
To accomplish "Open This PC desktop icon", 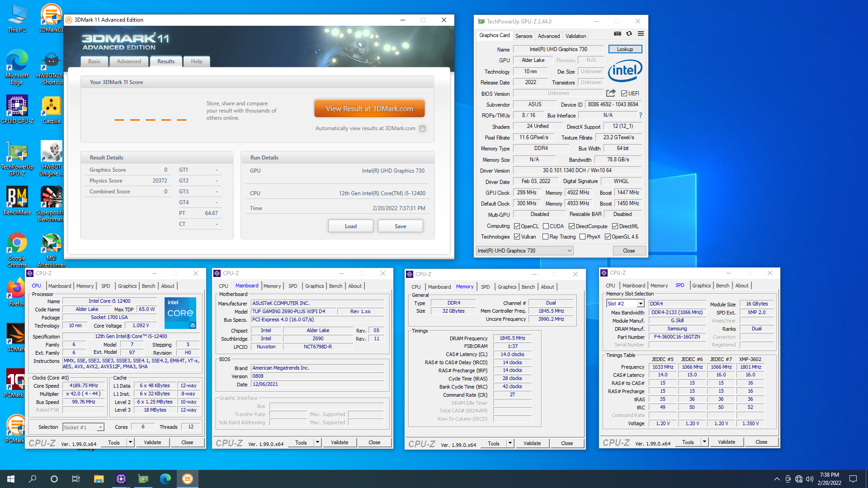I will [x=17, y=19].
